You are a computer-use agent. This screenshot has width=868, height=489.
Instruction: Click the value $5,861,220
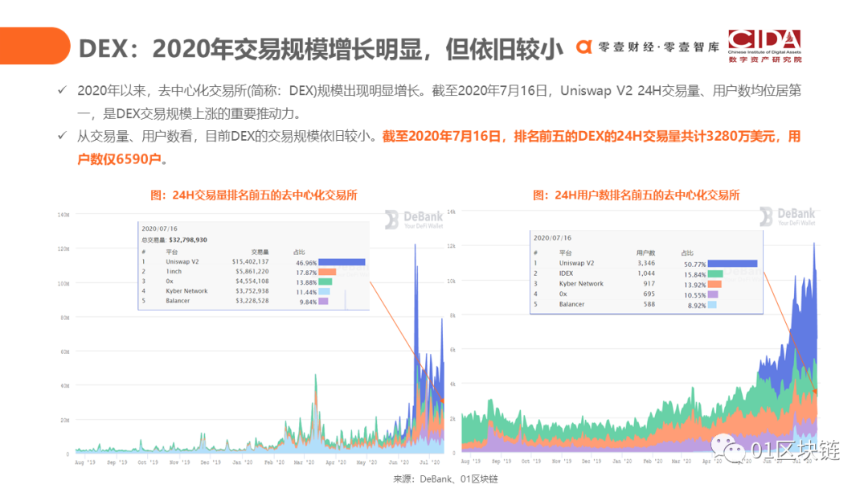(x=252, y=271)
